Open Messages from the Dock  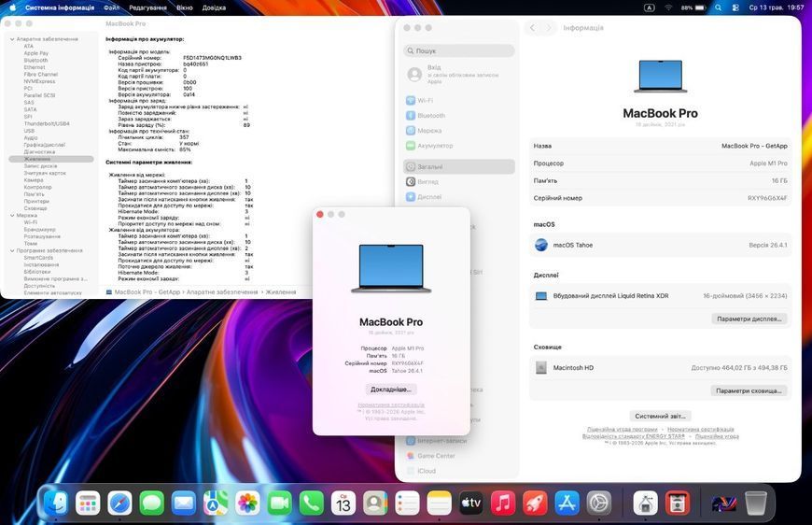pyautogui.click(x=152, y=503)
